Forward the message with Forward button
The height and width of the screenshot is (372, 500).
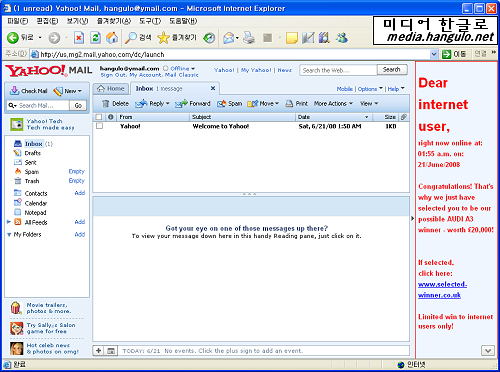coord(193,104)
